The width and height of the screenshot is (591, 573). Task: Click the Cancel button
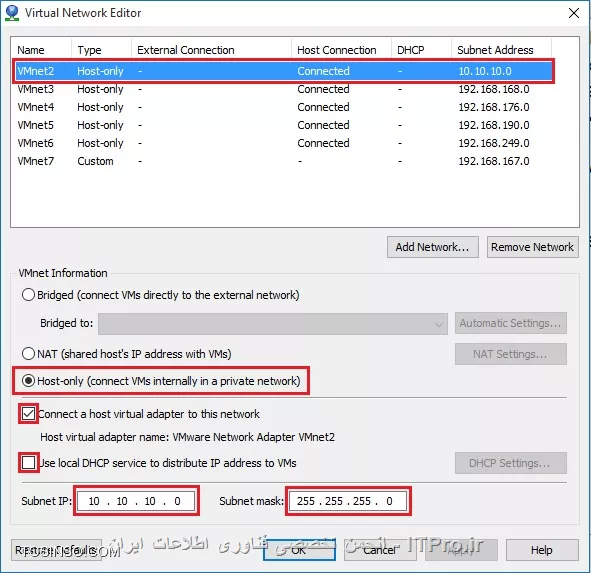tap(380, 550)
